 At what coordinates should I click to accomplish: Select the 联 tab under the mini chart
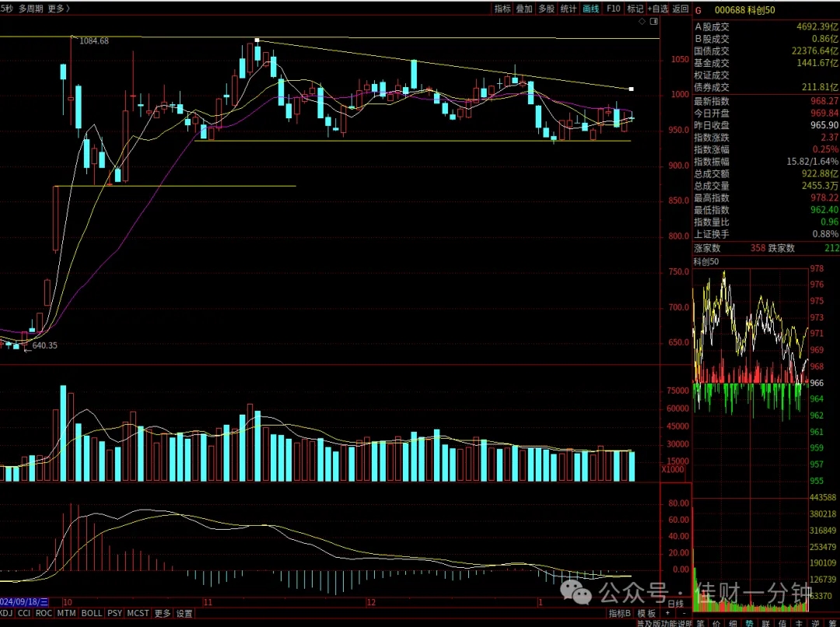pos(766,623)
